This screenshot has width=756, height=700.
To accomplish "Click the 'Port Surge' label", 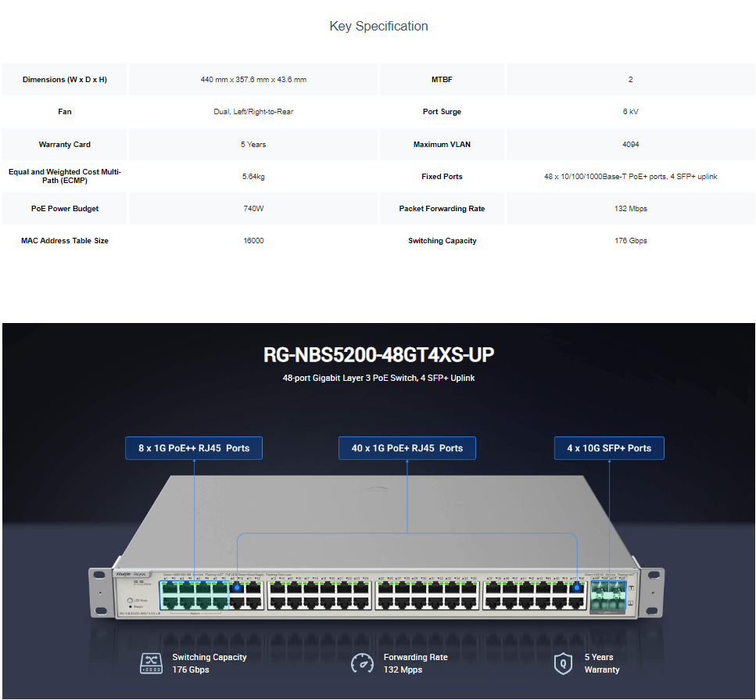I will (x=442, y=111).
